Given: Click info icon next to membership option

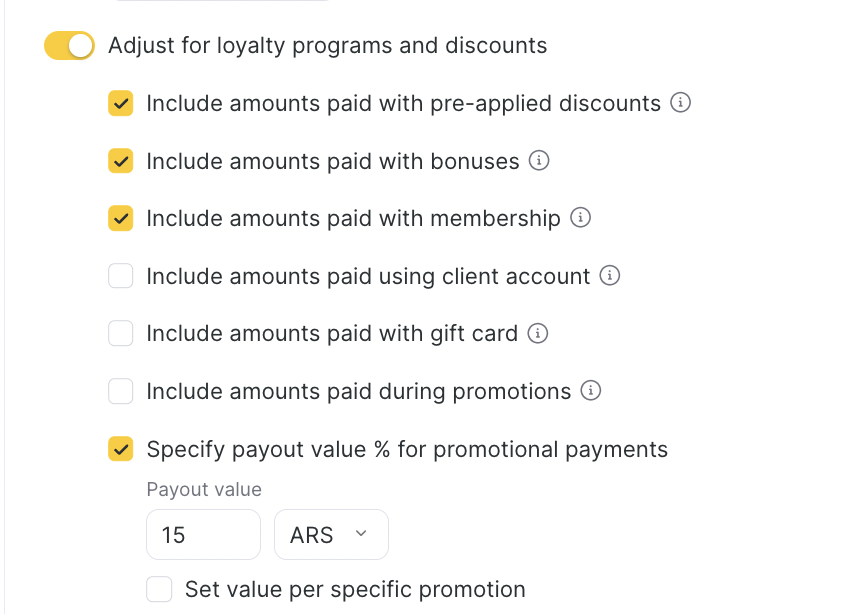Looking at the screenshot, I should coord(580,218).
